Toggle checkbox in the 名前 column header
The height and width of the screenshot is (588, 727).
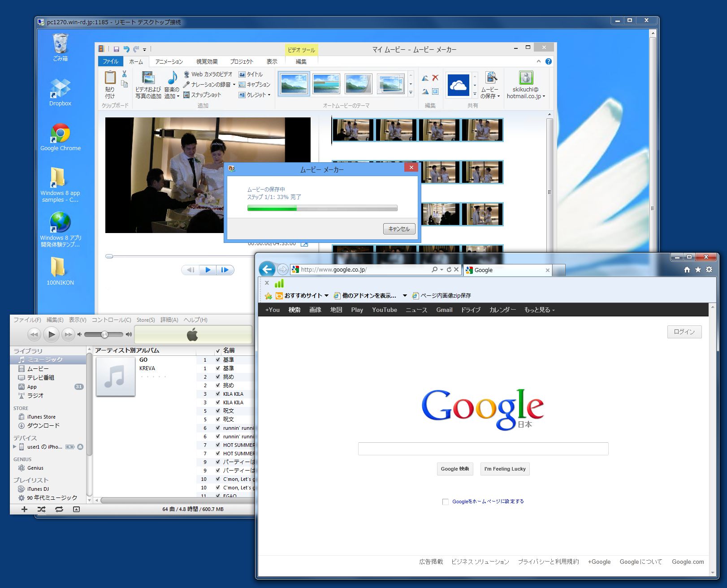pos(218,350)
